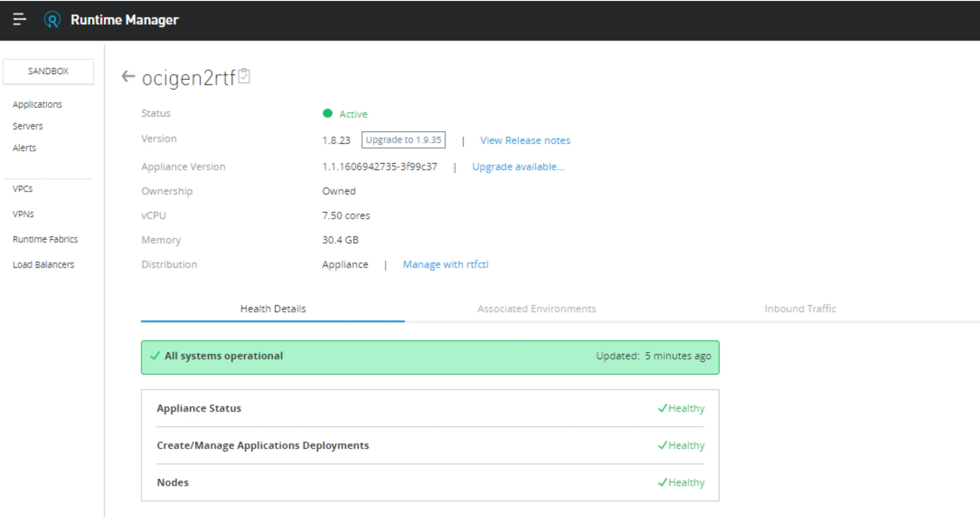Click the Updated 5 minutes ago text

coord(654,356)
